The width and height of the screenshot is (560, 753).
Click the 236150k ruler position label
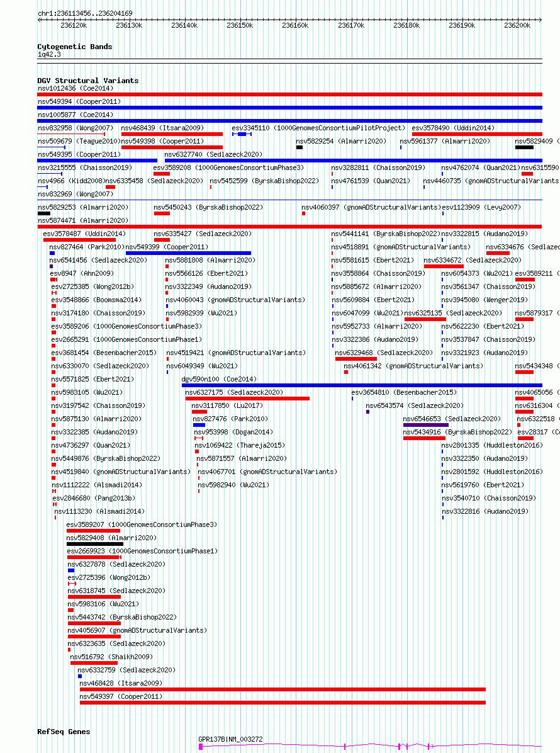tap(240, 25)
